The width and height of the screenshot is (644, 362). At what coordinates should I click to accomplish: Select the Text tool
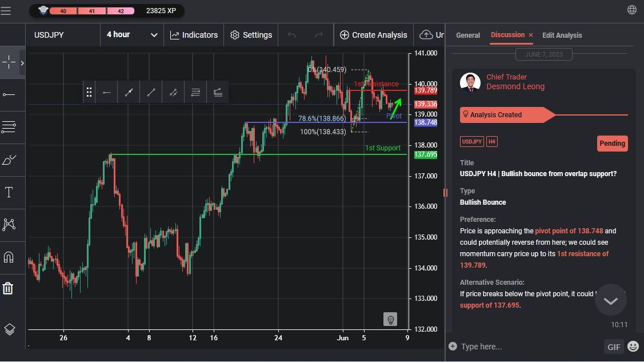pos(9,192)
